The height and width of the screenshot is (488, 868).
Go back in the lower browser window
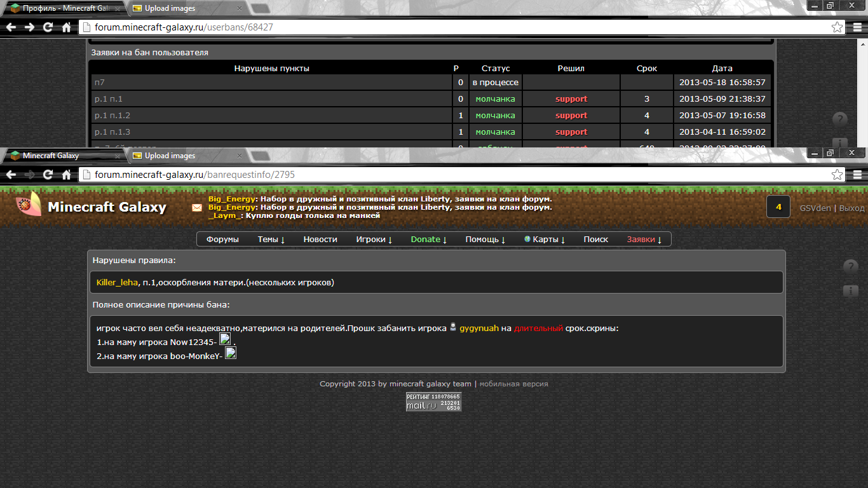(x=11, y=174)
